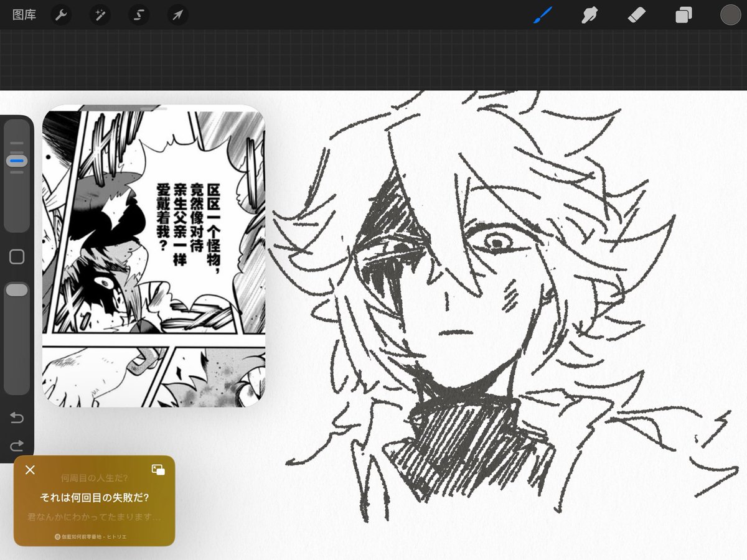
Task: Close the lyrics music widget
Action: coord(29,469)
